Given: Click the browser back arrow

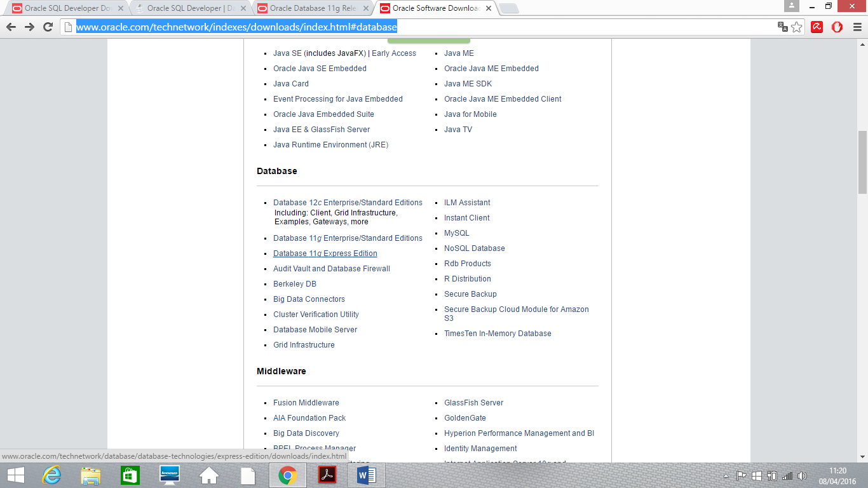Looking at the screenshot, I should (11, 27).
